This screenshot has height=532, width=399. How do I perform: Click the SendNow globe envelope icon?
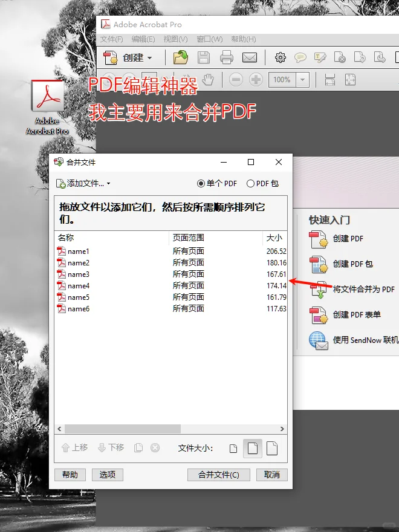(318, 340)
